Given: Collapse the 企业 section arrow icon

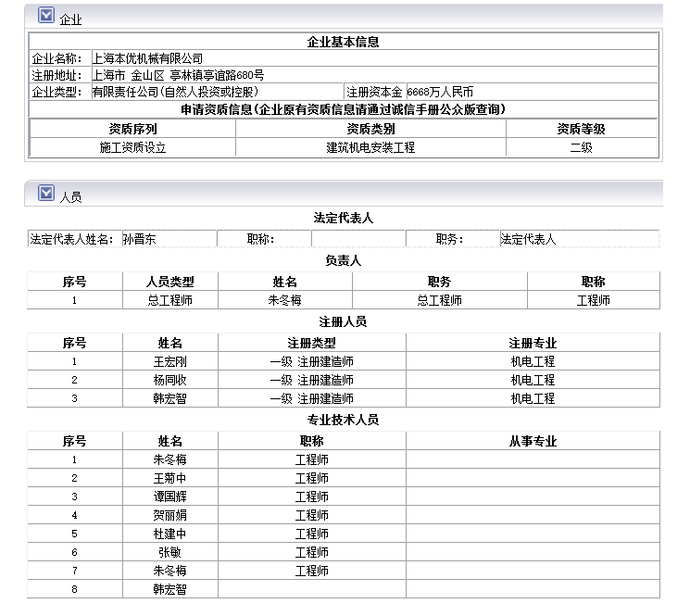Looking at the screenshot, I should coord(46,15).
